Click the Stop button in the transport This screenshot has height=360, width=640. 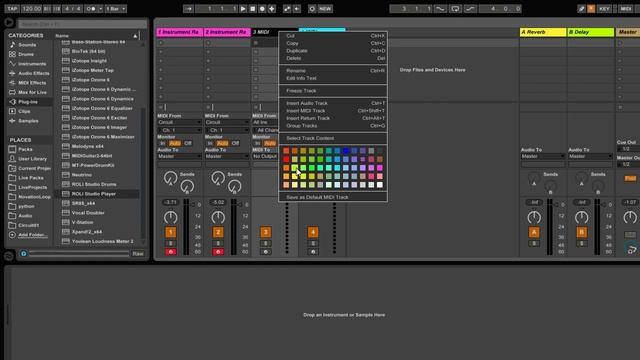253,9
